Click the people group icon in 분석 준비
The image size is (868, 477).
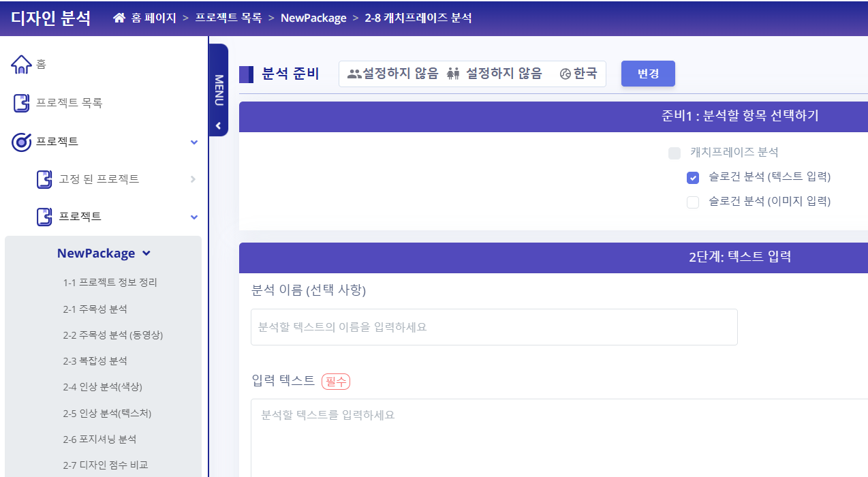354,74
